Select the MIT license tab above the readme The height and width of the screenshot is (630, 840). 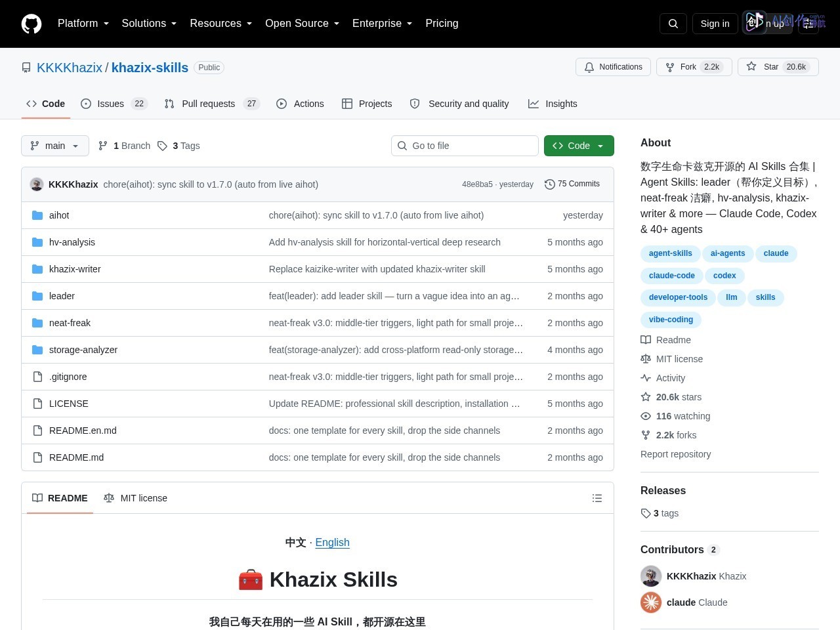pos(136,498)
